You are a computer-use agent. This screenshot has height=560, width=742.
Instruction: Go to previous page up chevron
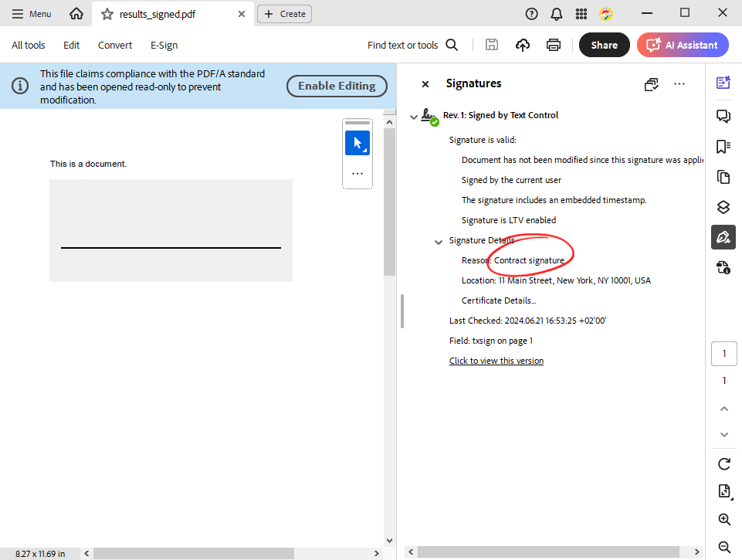[x=724, y=409]
